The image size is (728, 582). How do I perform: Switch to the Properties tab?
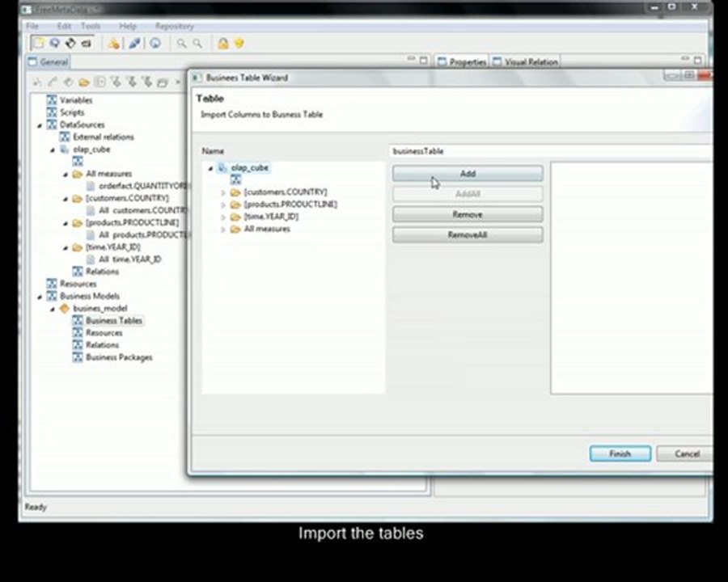tap(462, 61)
